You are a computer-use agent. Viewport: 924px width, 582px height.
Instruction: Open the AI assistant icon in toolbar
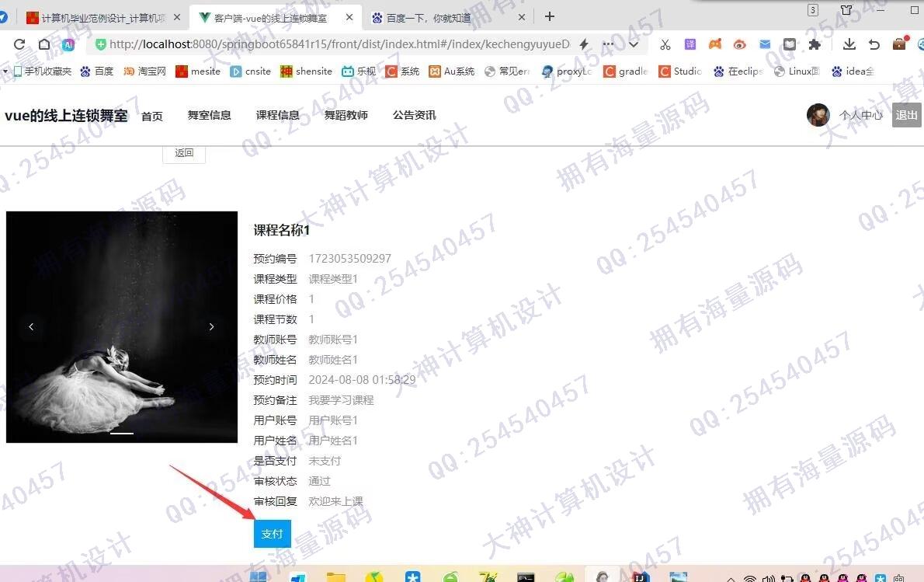pos(68,44)
